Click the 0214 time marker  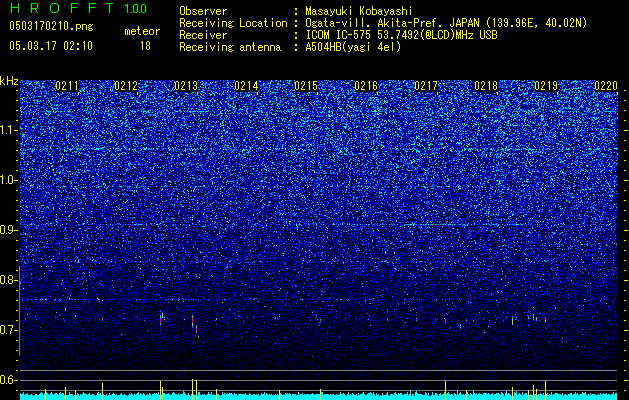246,86
